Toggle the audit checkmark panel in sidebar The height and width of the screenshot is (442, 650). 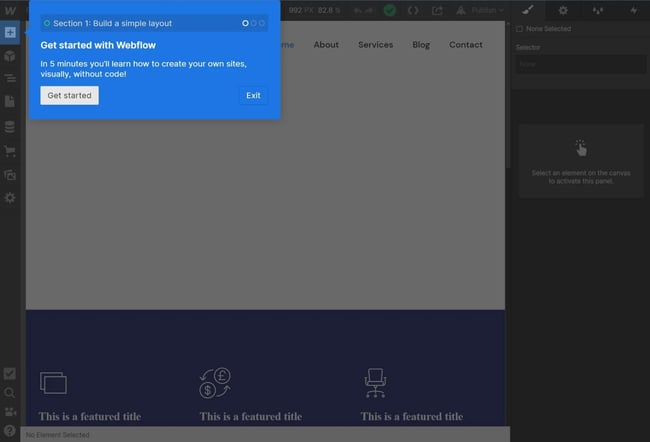coord(10,373)
